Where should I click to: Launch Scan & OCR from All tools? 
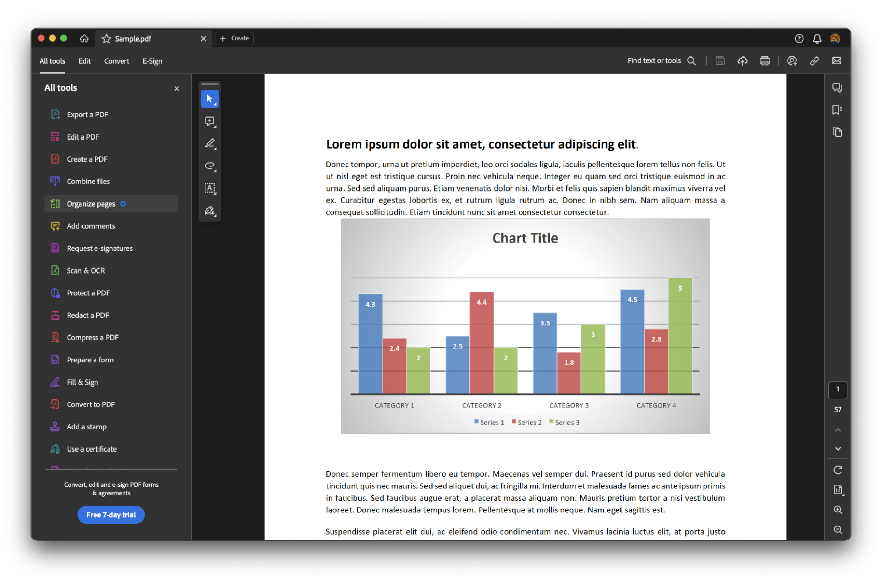pos(86,270)
